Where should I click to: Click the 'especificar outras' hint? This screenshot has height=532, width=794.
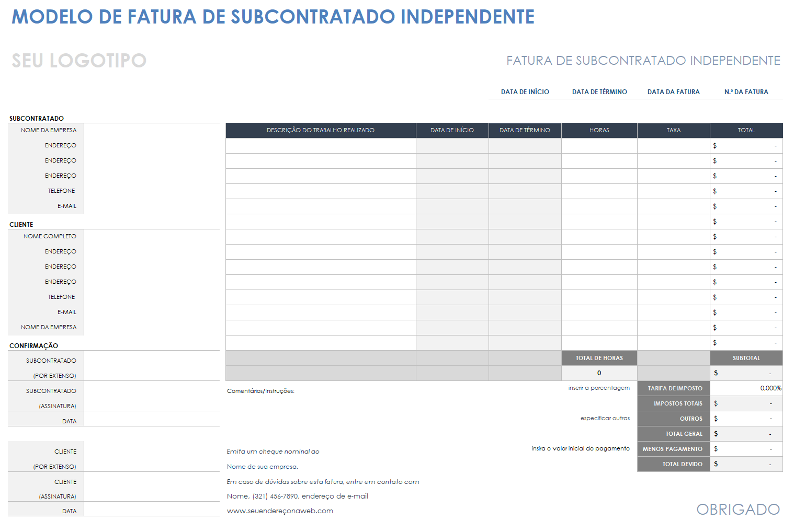click(605, 418)
